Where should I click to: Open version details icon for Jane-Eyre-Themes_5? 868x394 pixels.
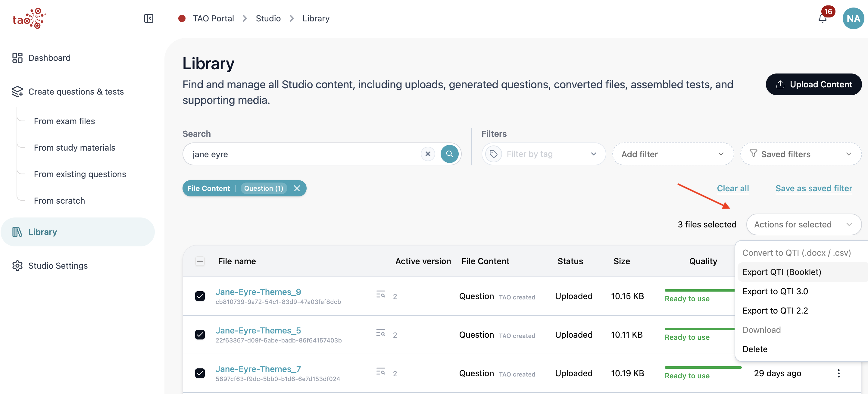tap(380, 333)
